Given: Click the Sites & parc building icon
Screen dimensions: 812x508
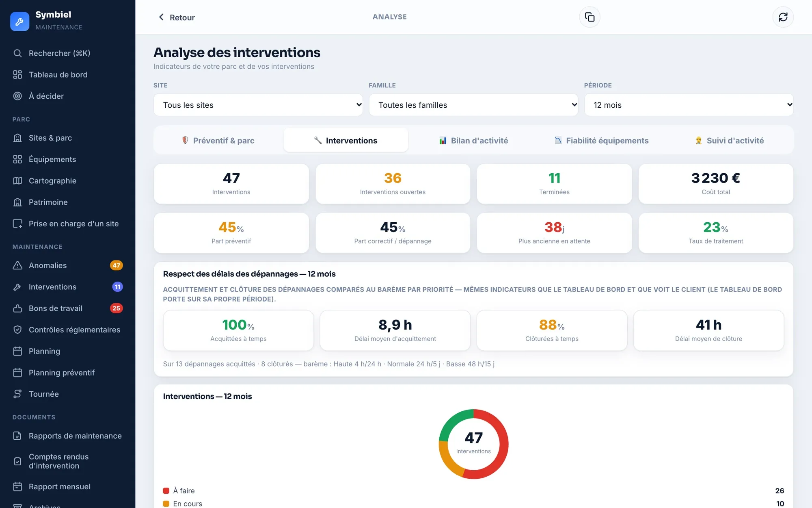Looking at the screenshot, I should click(17, 138).
